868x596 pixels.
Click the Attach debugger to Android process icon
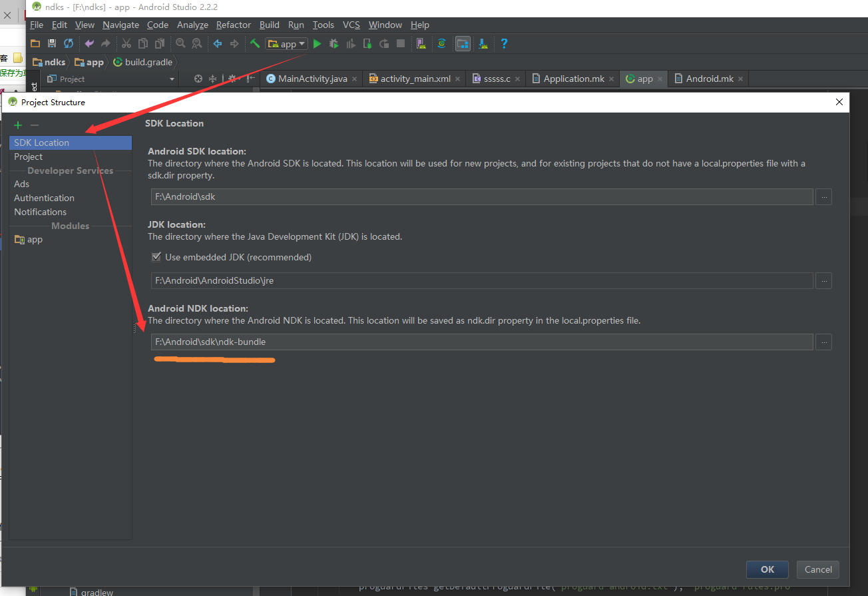[367, 43]
